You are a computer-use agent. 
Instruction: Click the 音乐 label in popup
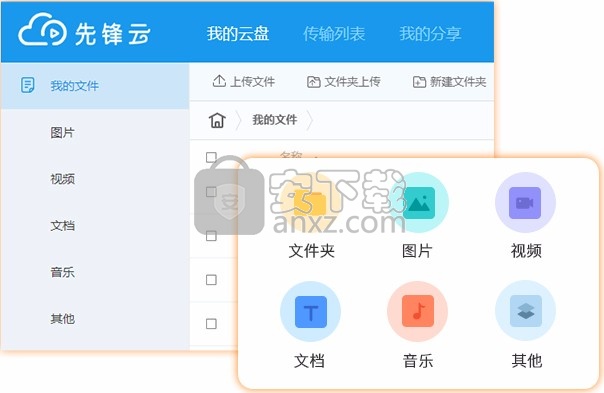418,361
